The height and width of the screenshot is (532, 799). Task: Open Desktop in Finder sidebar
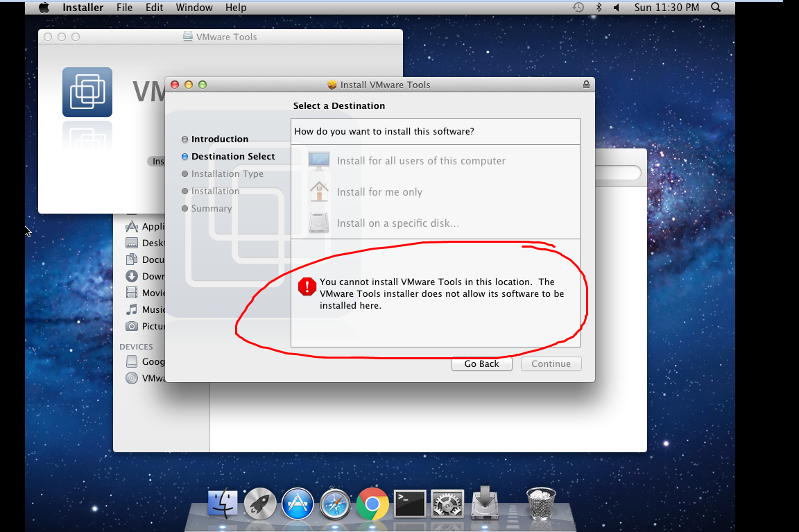tap(145, 243)
